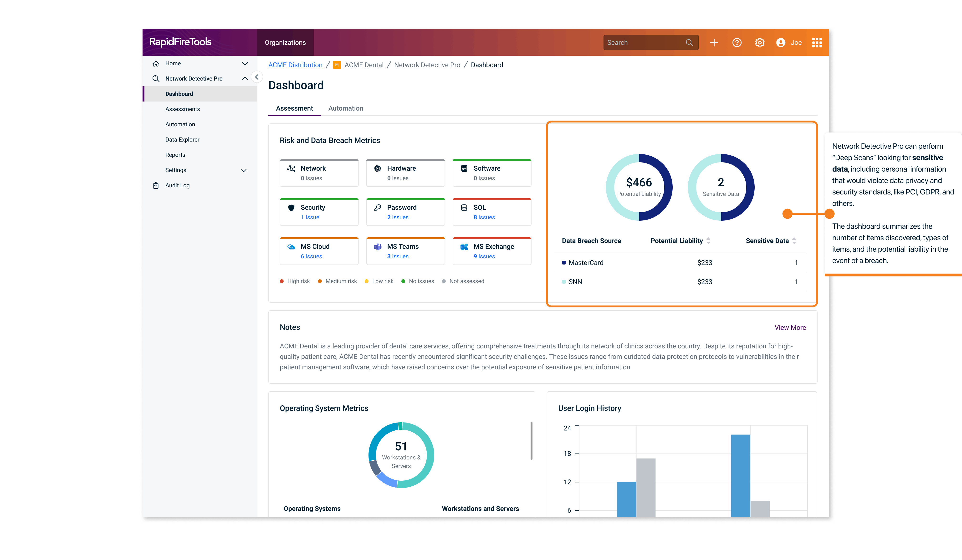962x560 pixels.
Task: Switch to the Automation tab
Action: pyautogui.click(x=345, y=108)
